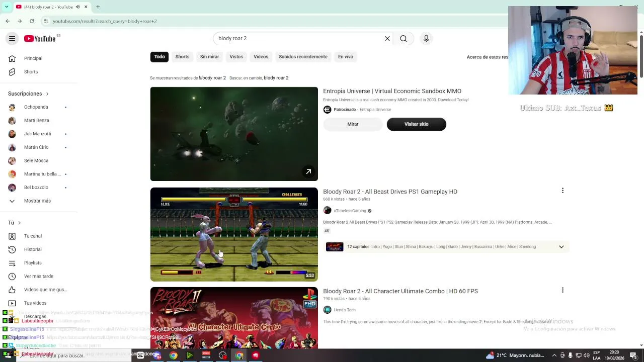Open the Juli Manzotti subscription

(x=38, y=134)
